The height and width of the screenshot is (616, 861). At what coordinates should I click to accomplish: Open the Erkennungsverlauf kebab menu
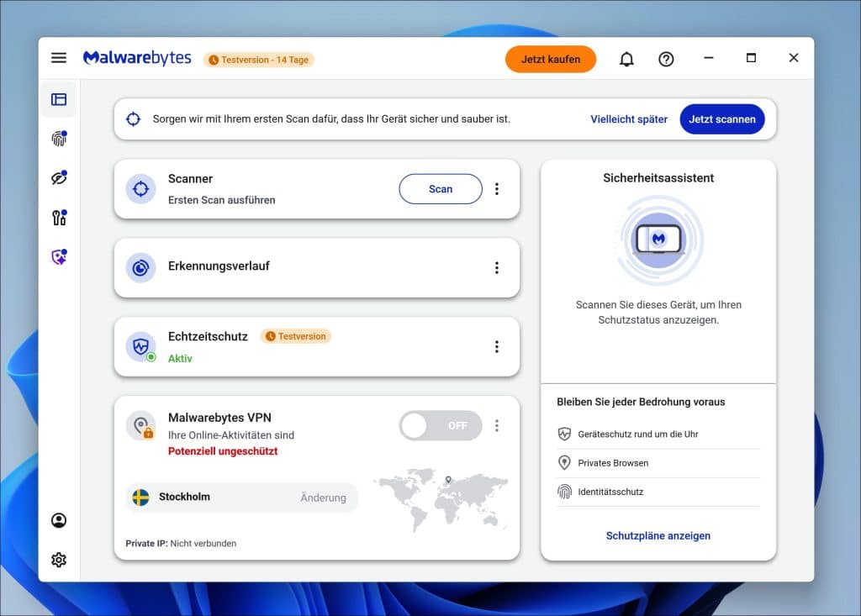click(x=497, y=267)
